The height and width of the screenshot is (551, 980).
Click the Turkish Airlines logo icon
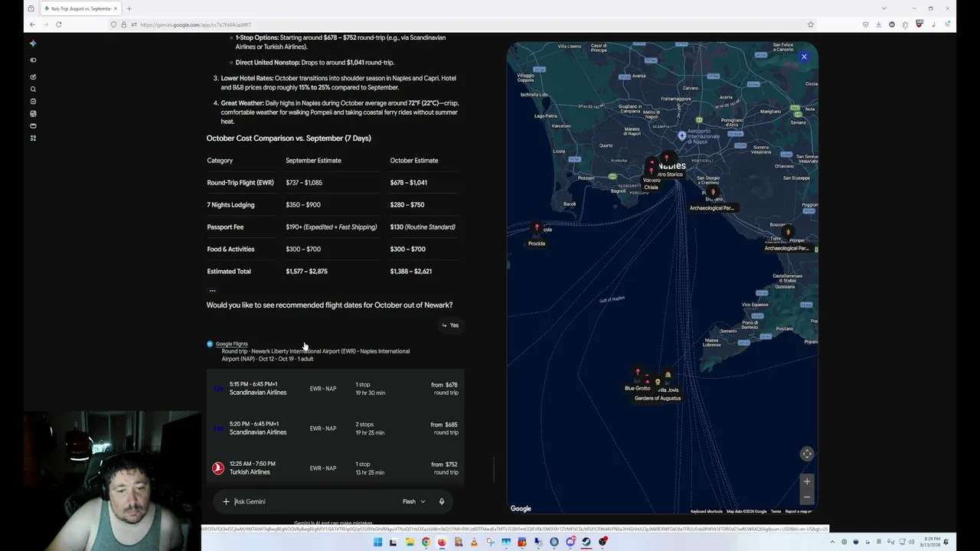(x=218, y=468)
